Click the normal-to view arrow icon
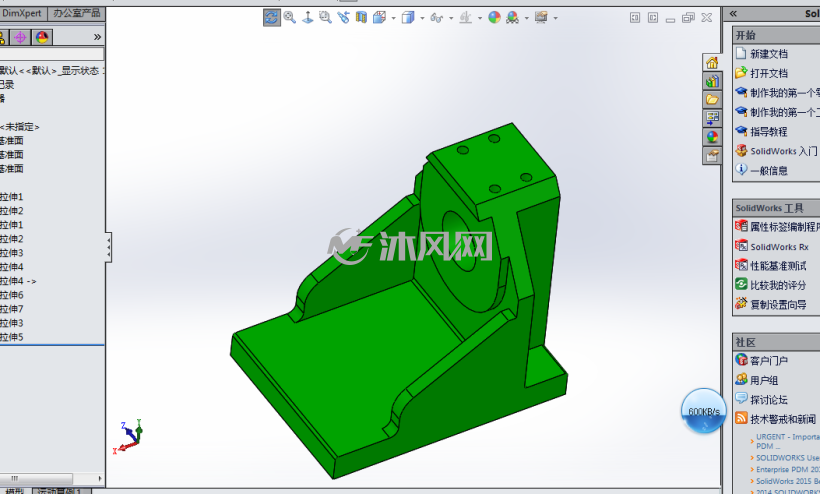820x494 pixels. [308, 17]
